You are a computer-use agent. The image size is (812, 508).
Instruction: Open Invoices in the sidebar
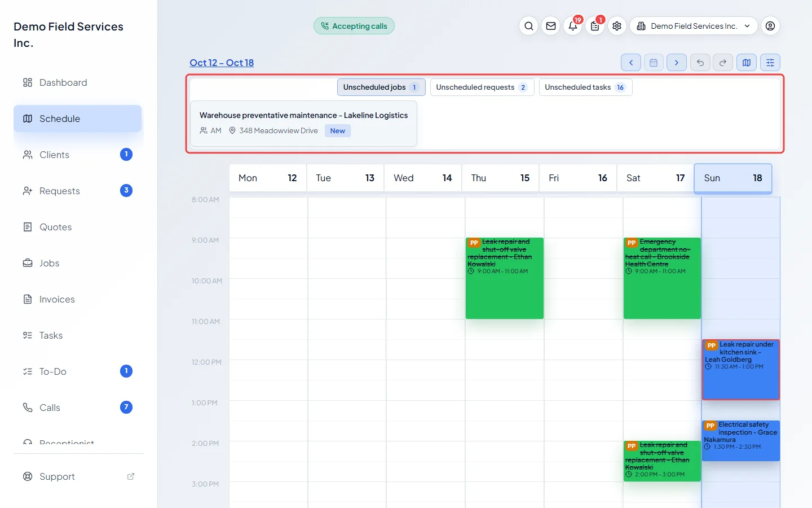[x=78, y=299]
